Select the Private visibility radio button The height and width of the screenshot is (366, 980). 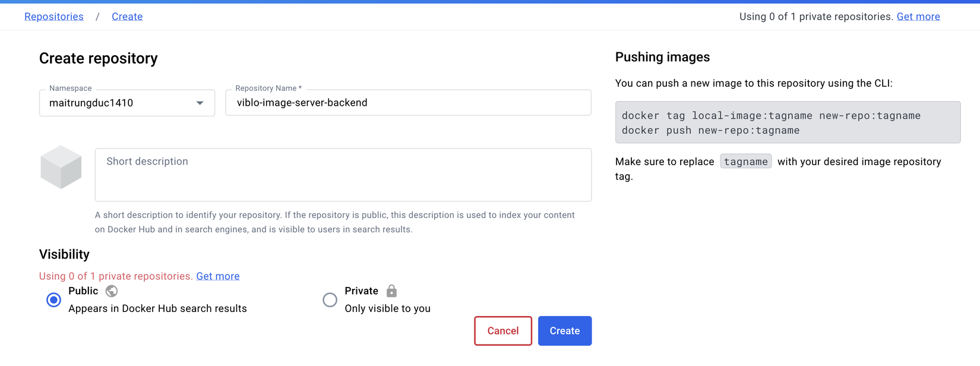(330, 300)
